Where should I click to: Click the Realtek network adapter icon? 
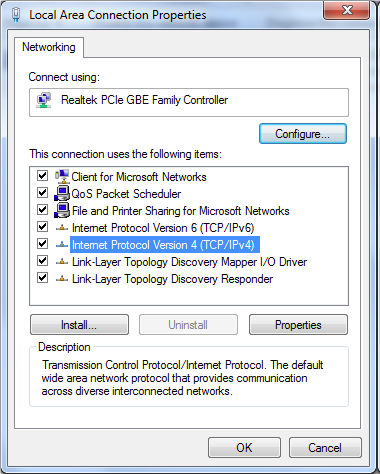pyautogui.click(x=44, y=100)
